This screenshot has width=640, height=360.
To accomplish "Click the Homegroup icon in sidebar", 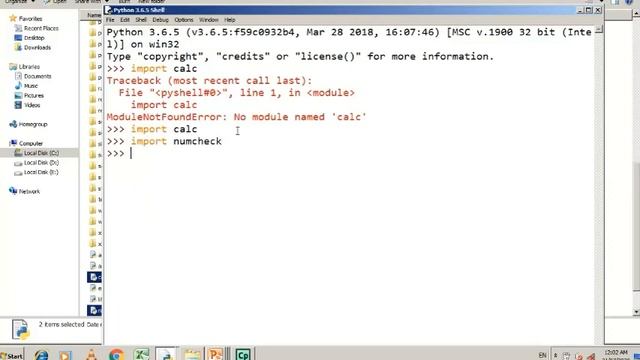I will (13, 124).
